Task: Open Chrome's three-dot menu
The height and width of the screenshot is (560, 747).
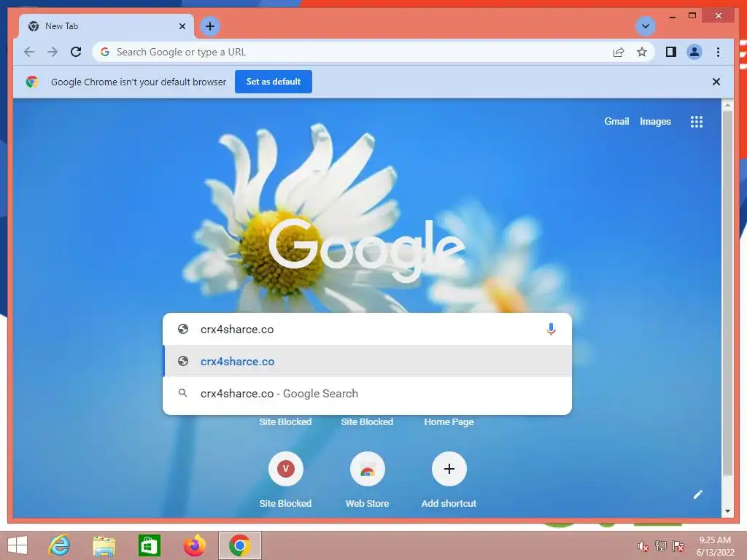Action: click(718, 52)
